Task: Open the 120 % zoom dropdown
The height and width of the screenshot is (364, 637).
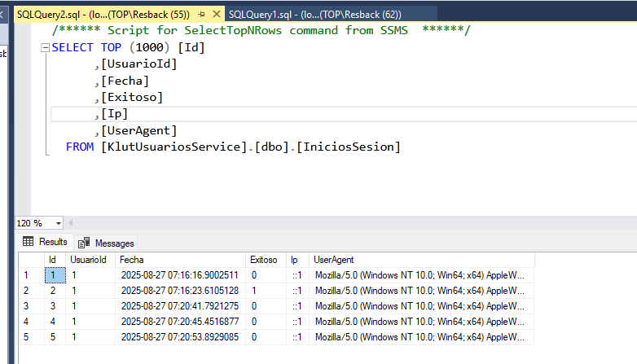Action: 59,223
